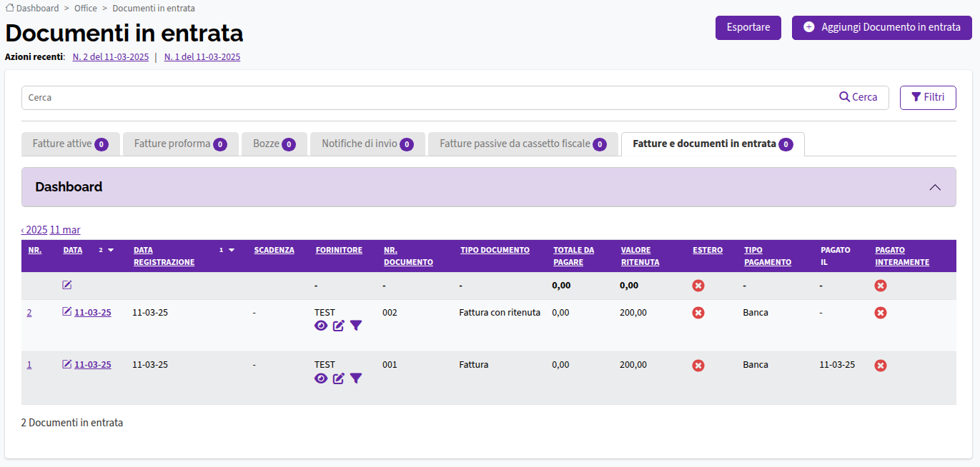Open the Bozze tab
Screen dimensions: 980x467
[x=274, y=144]
